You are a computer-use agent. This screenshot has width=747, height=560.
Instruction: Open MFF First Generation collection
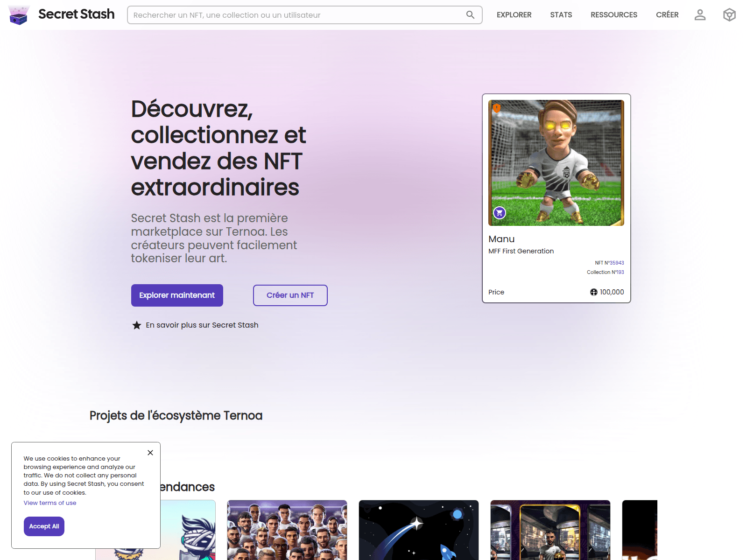521,251
